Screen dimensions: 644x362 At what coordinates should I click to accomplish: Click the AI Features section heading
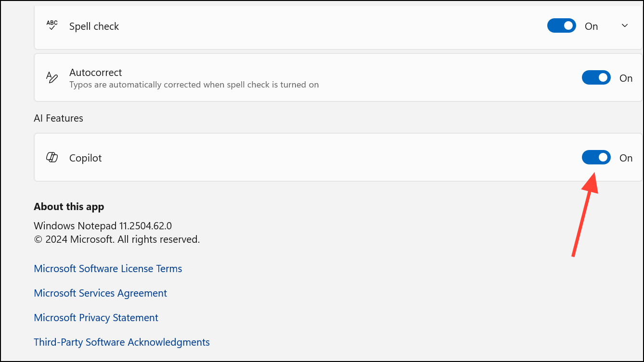[58, 118]
